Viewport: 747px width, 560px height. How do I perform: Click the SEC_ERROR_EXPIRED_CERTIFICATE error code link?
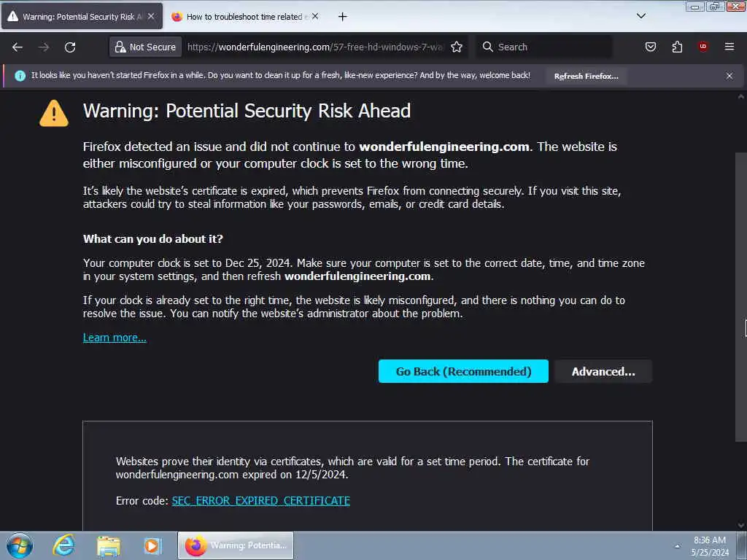click(x=261, y=501)
